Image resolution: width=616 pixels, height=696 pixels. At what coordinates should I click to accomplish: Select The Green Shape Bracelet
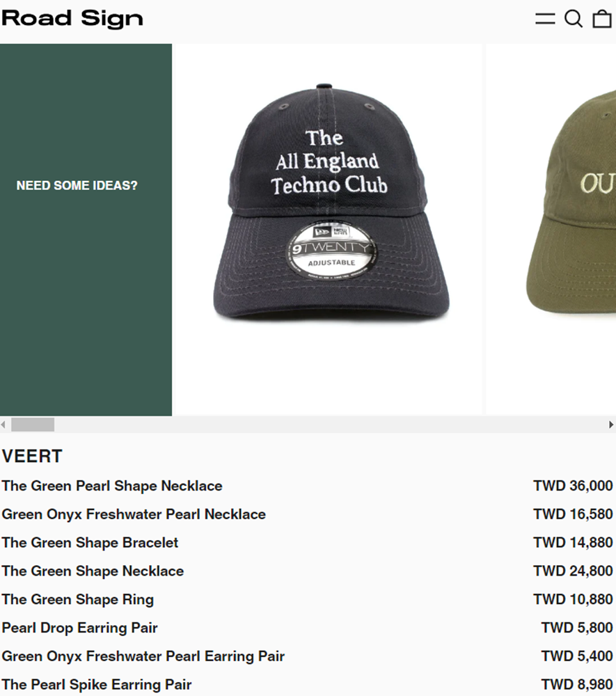(x=90, y=542)
